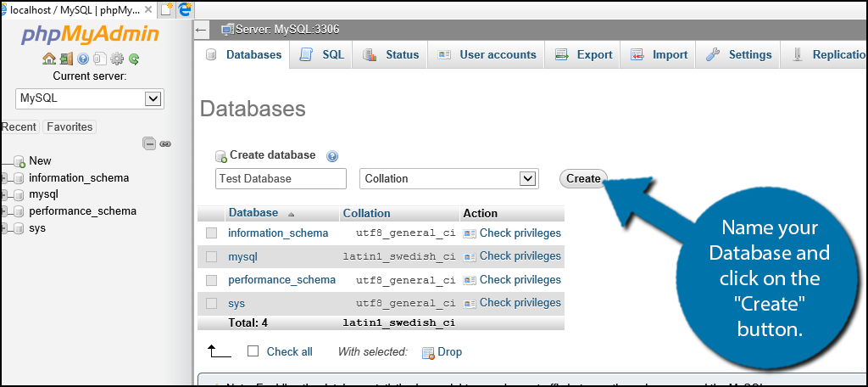
Task: Enable the Check all checkbox
Action: click(x=253, y=351)
